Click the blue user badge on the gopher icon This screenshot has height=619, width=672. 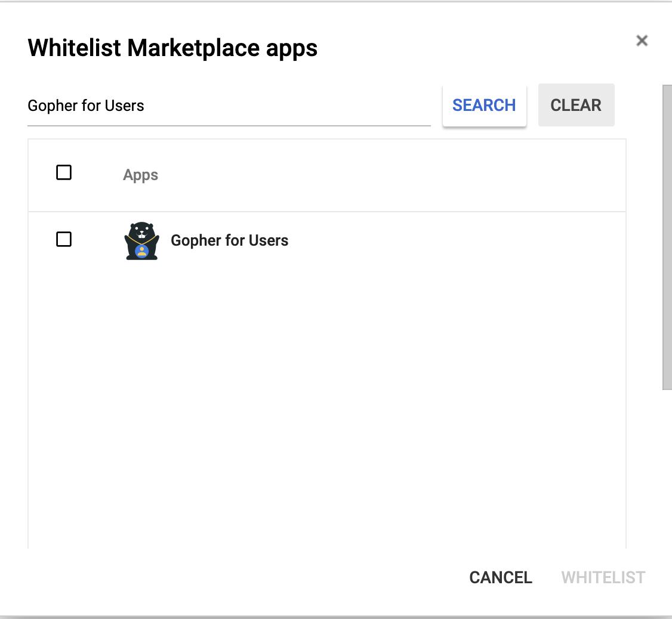[x=141, y=250]
